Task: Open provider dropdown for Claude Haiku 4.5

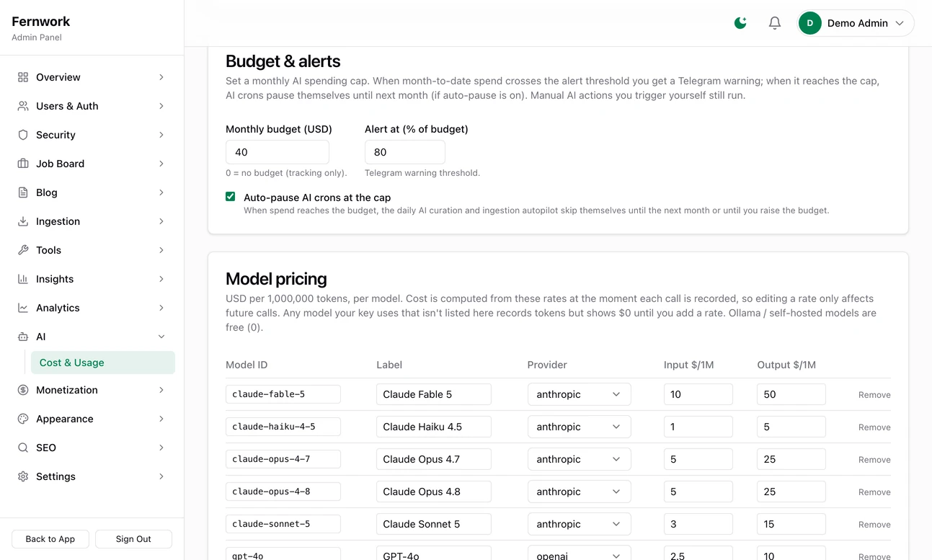Action: 579,427
